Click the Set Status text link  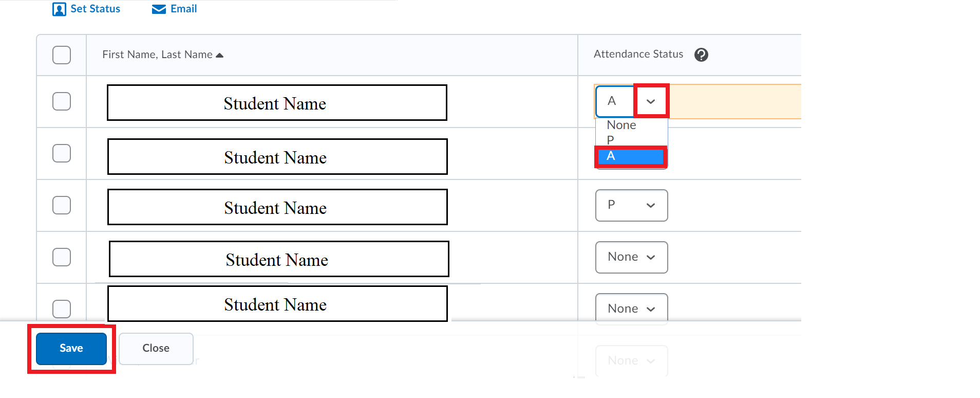[x=95, y=9]
